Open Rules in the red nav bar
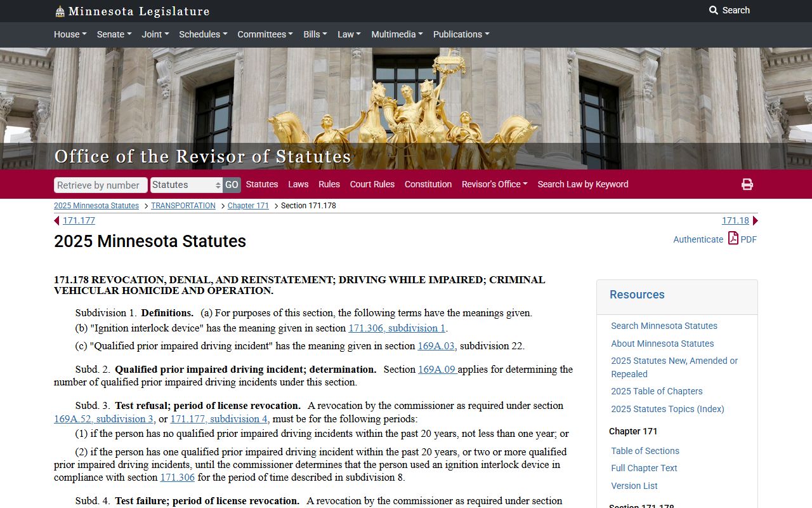The image size is (812, 508). tap(329, 184)
